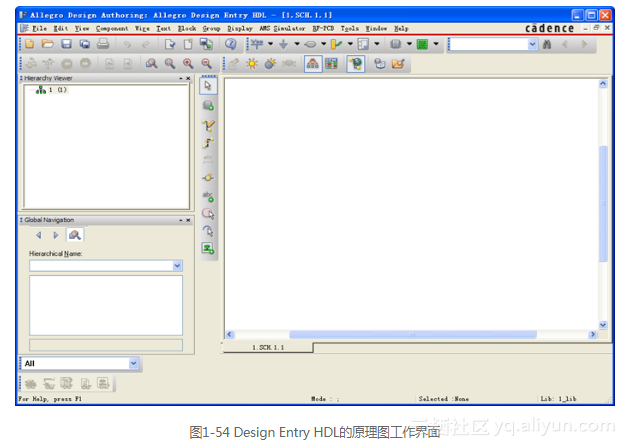Open the All filter dropdown
Image resolution: width=626 pixels, height=447 pixels.
(133, 363)
